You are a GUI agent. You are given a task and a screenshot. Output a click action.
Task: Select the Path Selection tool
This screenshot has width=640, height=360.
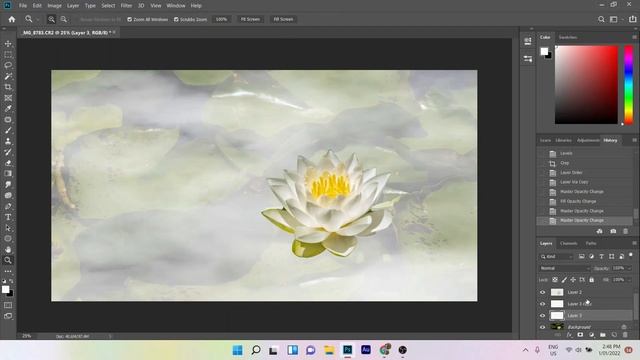click(8, 228)
